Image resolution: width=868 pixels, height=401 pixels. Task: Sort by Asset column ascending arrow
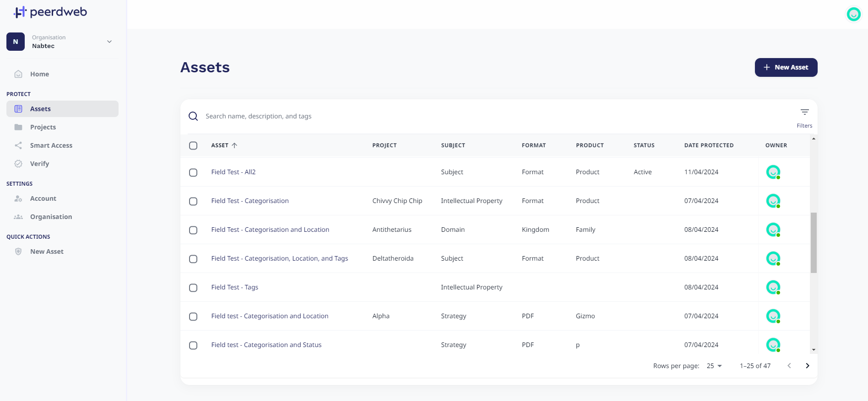(x=234, y=145)
